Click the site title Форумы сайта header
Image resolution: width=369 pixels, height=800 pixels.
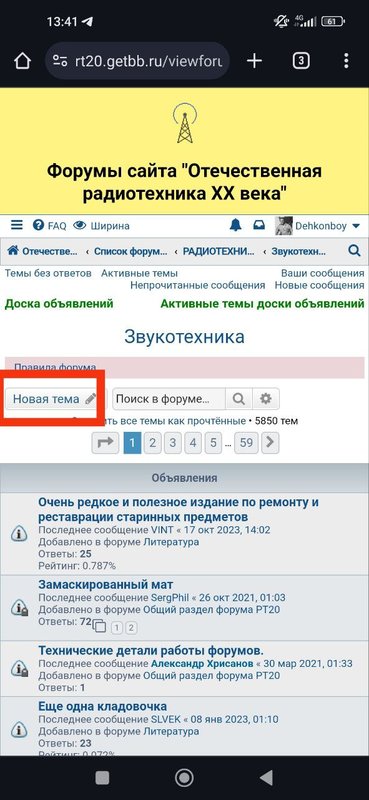(184, 182)
